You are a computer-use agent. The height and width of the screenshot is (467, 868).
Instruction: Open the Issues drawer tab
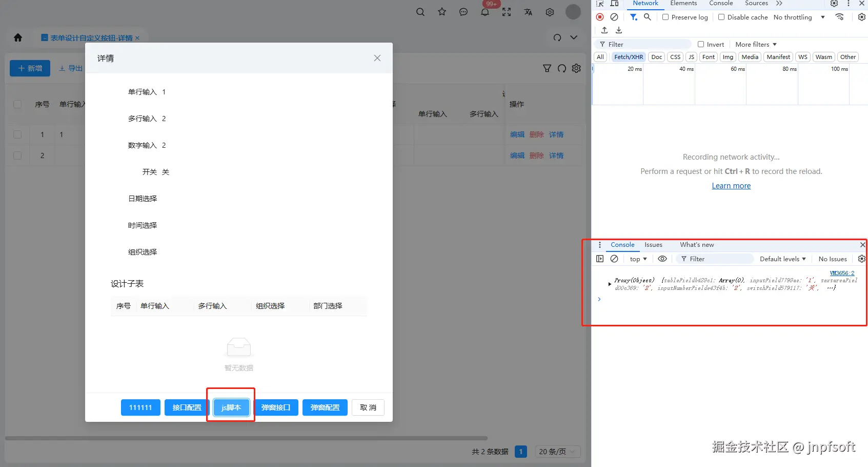(x=653, y=245)
